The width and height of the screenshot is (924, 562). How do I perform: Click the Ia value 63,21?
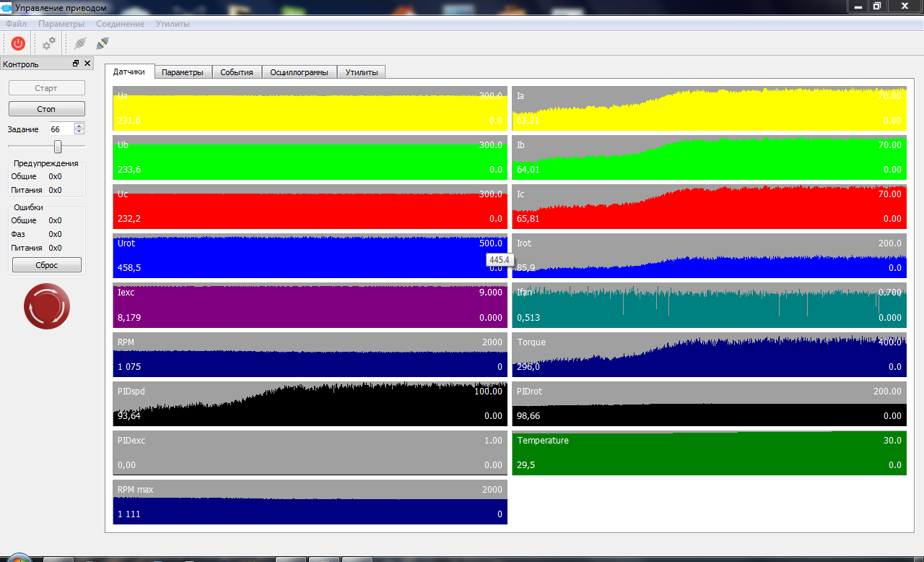pos(528,121)
